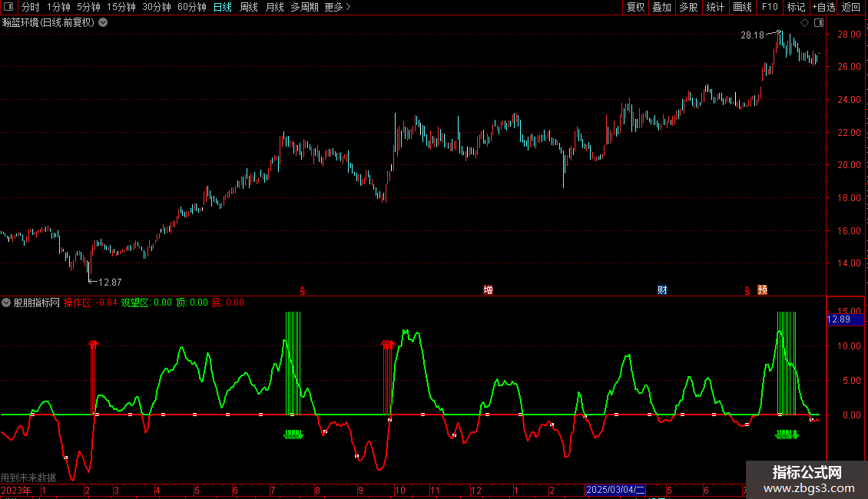
Task: Click the 顶: 0.00 indicator value
Action: (192, 302)
